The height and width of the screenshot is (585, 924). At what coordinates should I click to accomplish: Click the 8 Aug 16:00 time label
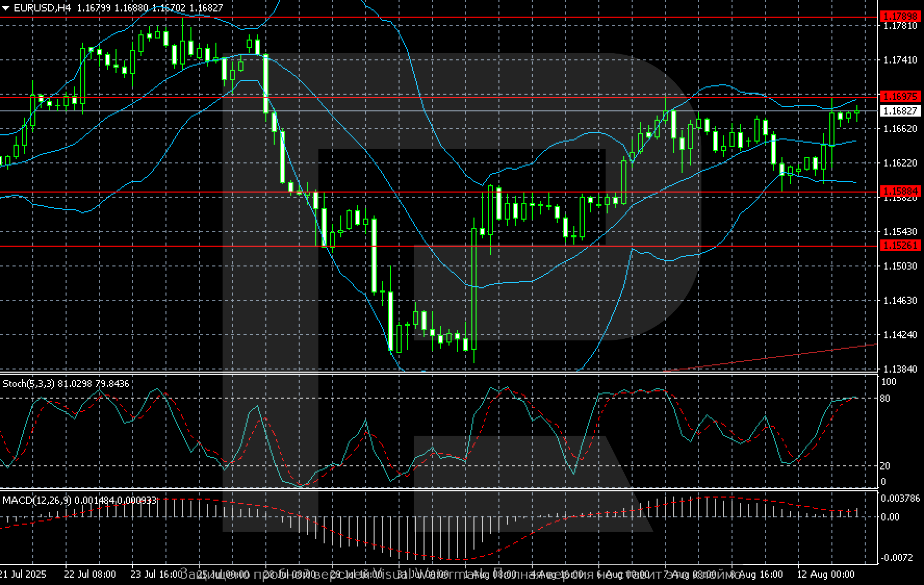click(x=758, y=574)
